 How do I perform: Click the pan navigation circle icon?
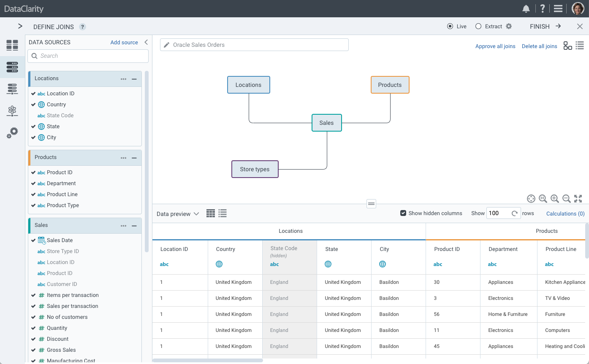click(531, 199)
